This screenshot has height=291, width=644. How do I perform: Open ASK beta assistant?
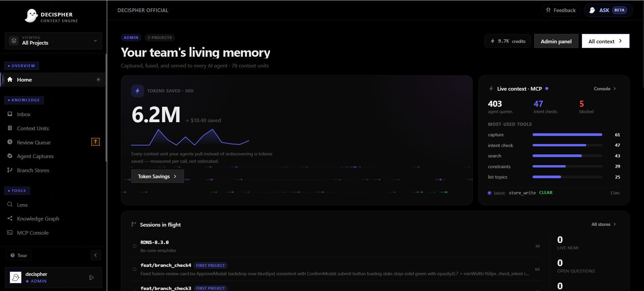click(x=608, y=10)
